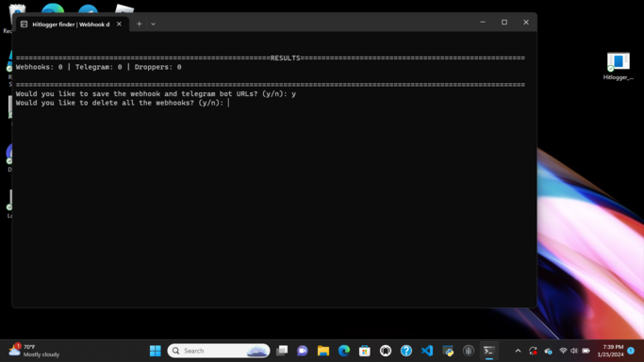Open a new terminal tab
Viewport: 644px width, 362px height.
(140, 25)
